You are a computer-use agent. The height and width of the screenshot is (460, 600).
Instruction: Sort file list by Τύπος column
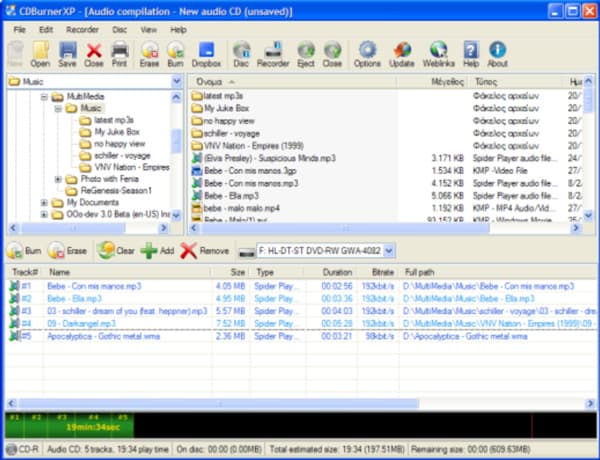pyautogui.click(x=517, y=82)
